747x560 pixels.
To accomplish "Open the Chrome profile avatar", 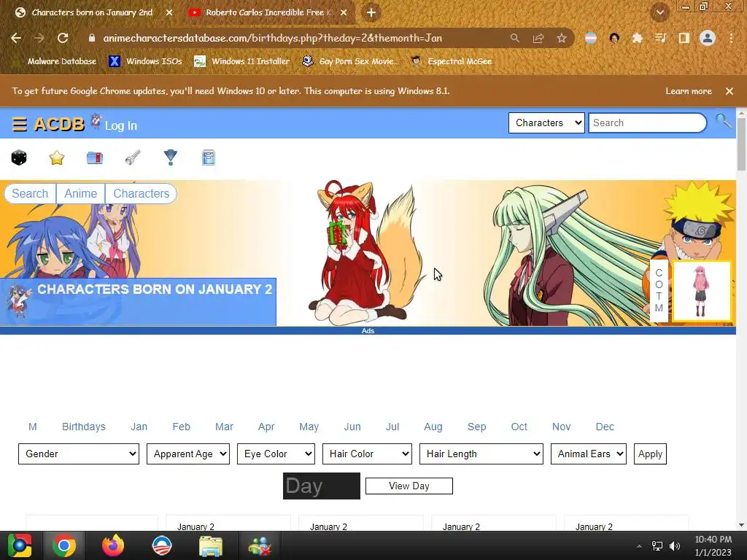I will [x=708, y=38].
